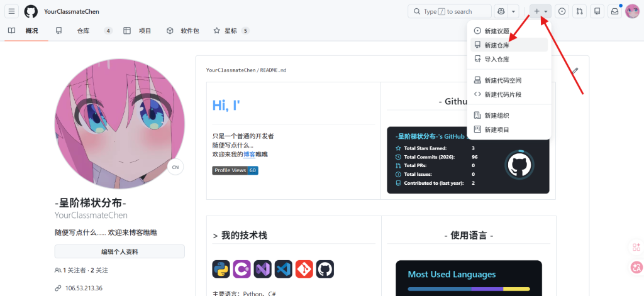
Task: Click the GitHub Octocat logo
Action: pos(31,11)
